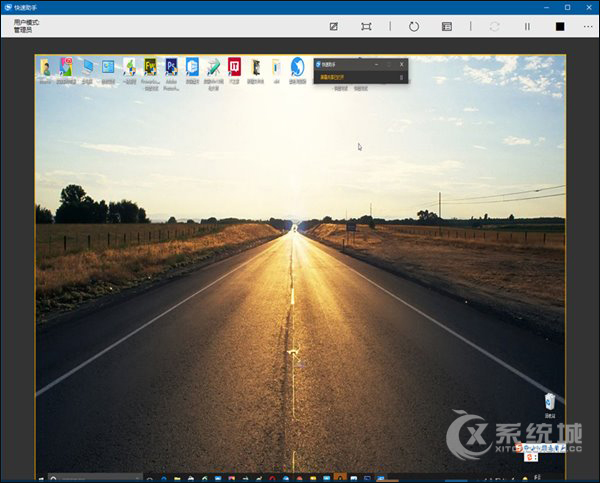
Task: Stop the session with the black square button
Action: pos(560,26)
